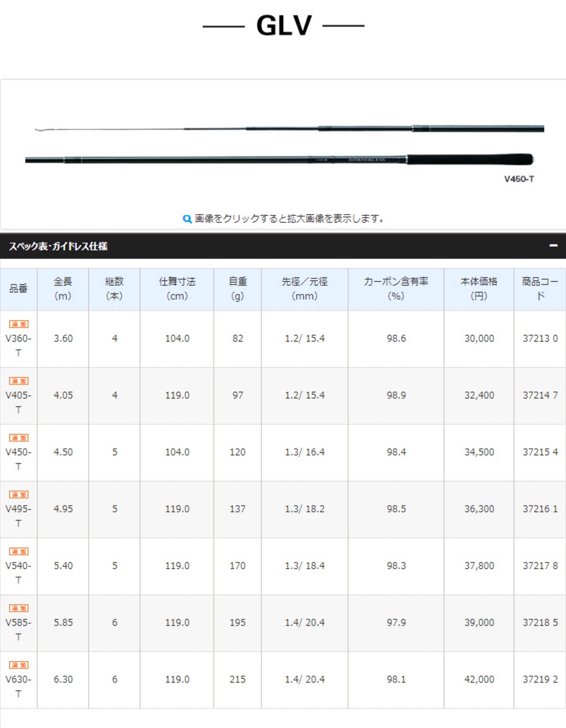Image resolution: width=566 pixels, height=728 pixels.
Task: Click product code 37213 0
Action: point(540,338)
